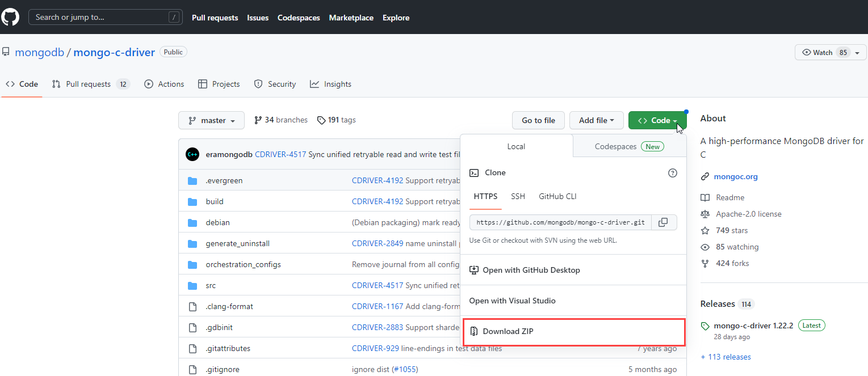868x376 pixels.
Task: Click the desktop icon beside Open with GitHub Desktop
Action: (474, 270)
